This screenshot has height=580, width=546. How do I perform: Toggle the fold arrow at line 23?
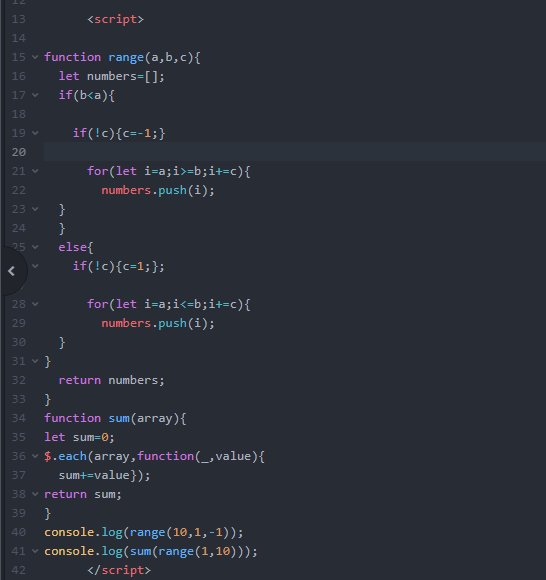(x=35, y=209)
